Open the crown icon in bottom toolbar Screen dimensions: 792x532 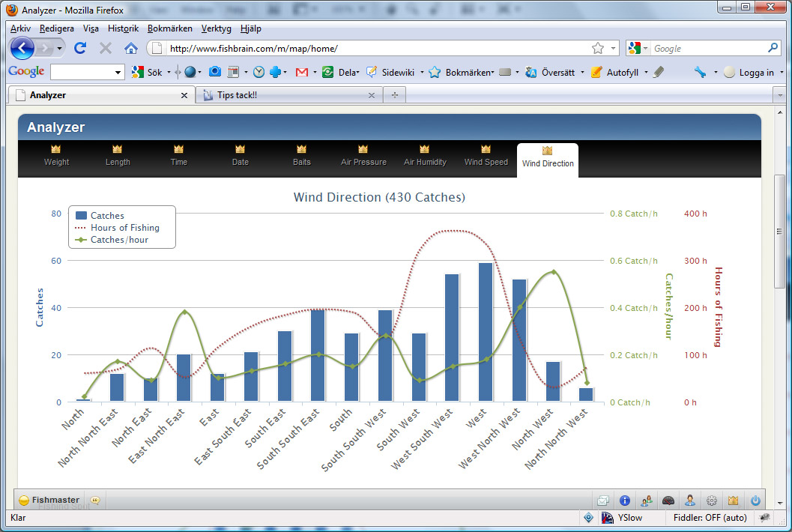(x=734, y=501)
